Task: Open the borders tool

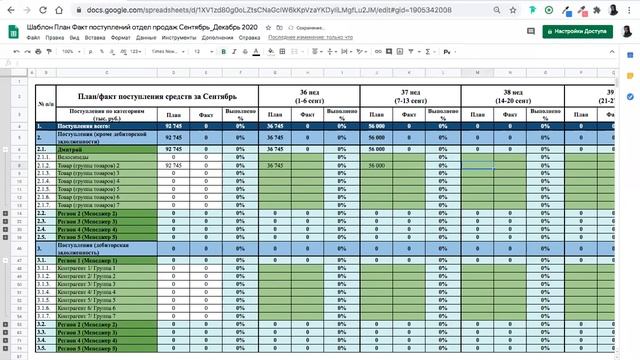Action: [282, 52]
